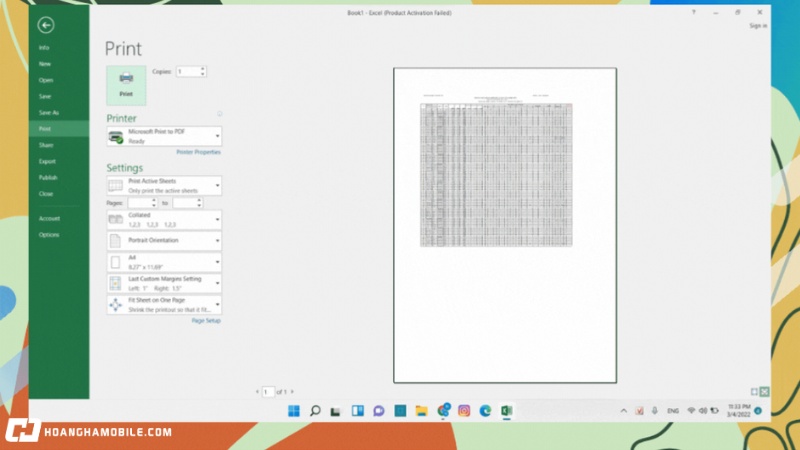
Task: Open Instagram from the taskbar
Action: tap(464, 410)
